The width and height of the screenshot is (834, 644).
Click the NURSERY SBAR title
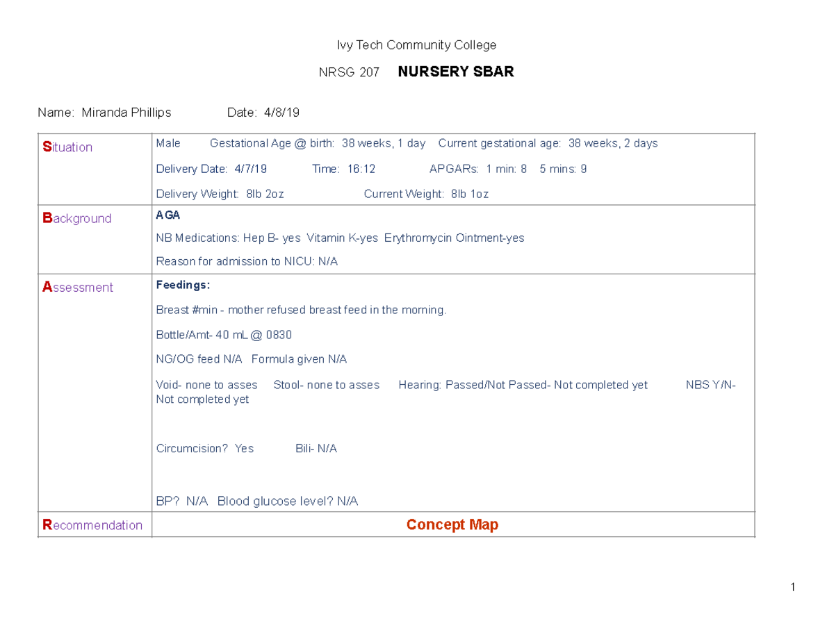tap(455, 71)
